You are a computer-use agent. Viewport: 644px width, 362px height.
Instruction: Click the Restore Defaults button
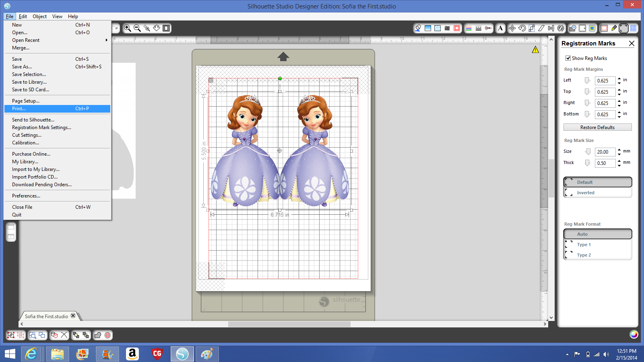point(598,128)
